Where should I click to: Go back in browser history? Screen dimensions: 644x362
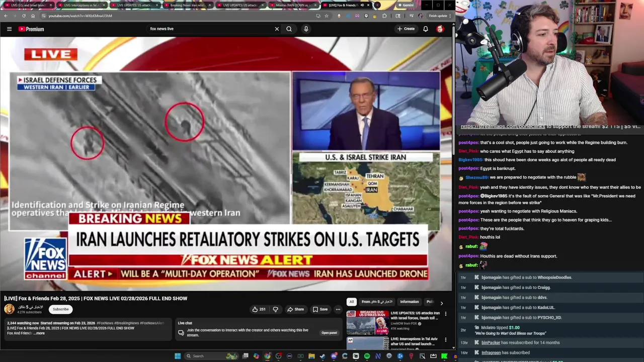6,16
